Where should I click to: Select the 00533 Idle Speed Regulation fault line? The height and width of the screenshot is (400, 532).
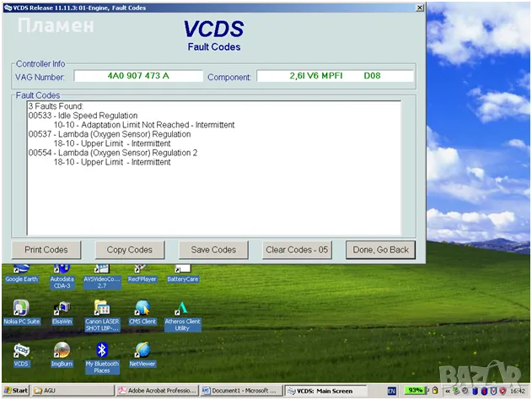(x=83, y=116)
